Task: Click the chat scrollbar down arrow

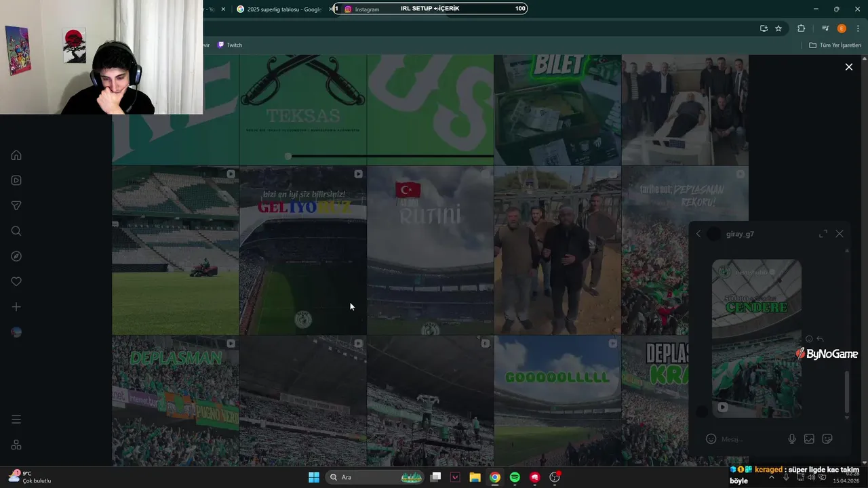Action: [x=846, y=418]
